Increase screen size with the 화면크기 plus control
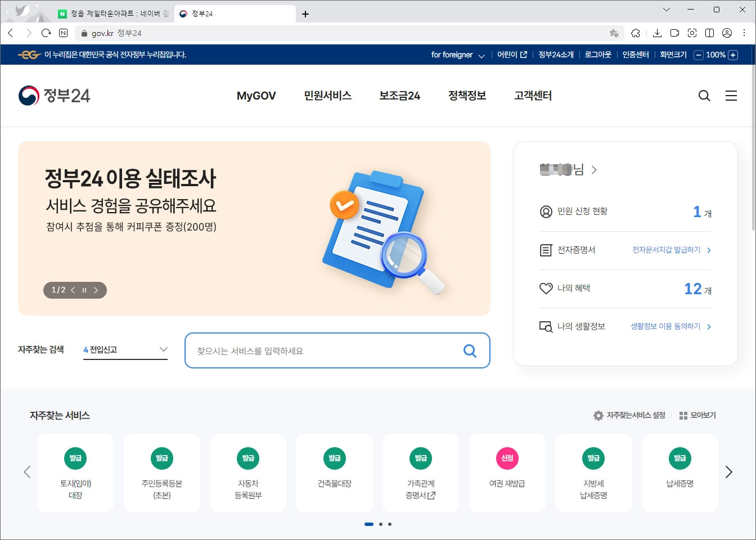Image resolution: width=756 pixels, height=540 pixels. click(733, 55)
